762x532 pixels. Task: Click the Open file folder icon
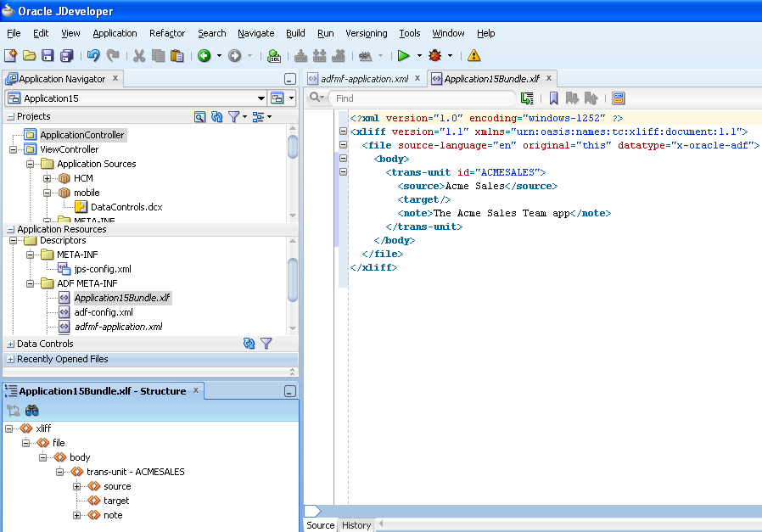29,56
